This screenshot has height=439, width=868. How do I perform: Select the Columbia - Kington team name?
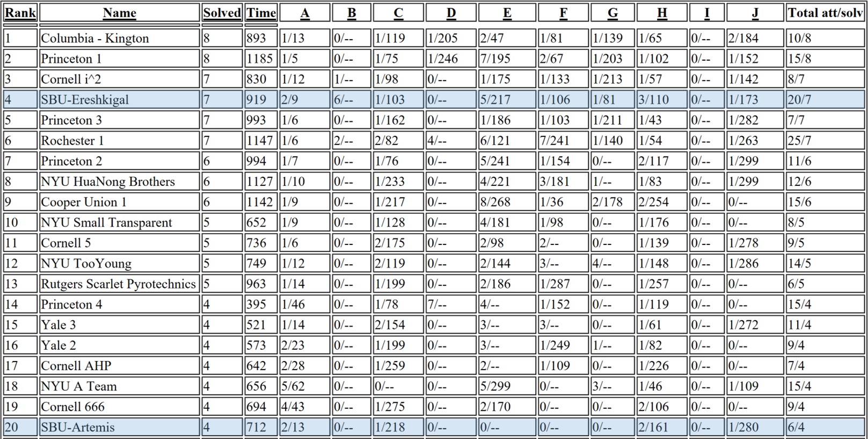tap(95, 38)
